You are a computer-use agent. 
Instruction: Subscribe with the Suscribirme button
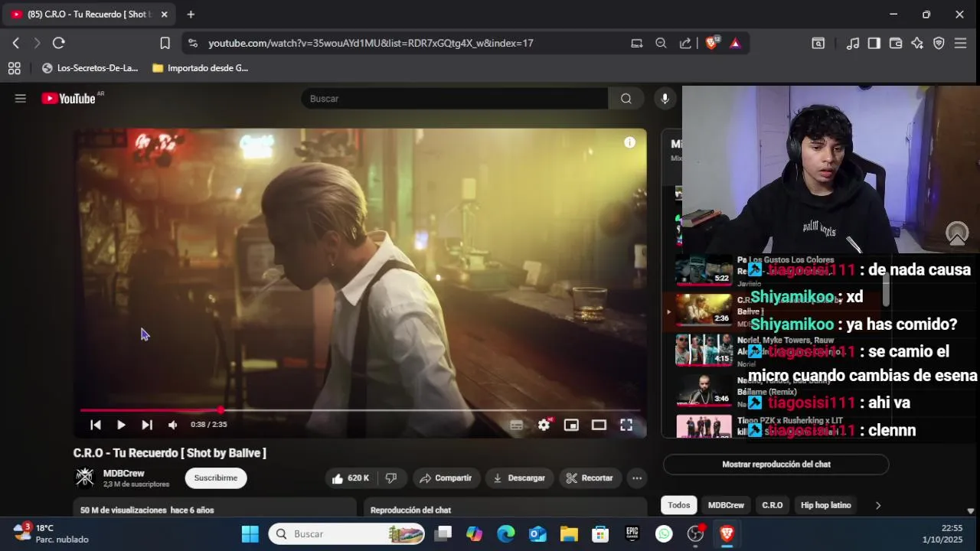pyautogui.click(x=215, y=478)
